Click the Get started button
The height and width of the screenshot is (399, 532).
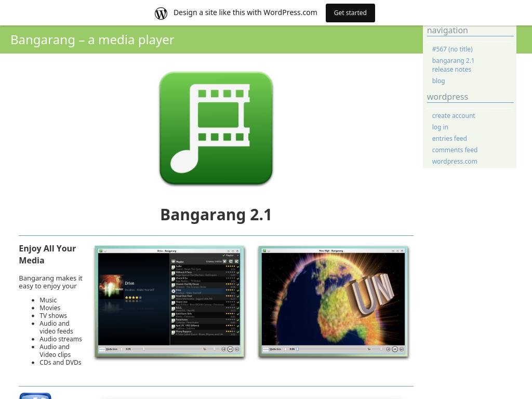(x=350, y=13)
